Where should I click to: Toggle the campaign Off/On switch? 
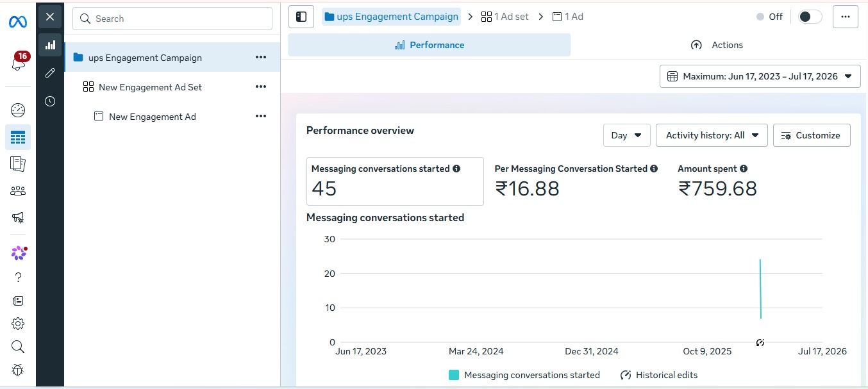coord(810,17)
